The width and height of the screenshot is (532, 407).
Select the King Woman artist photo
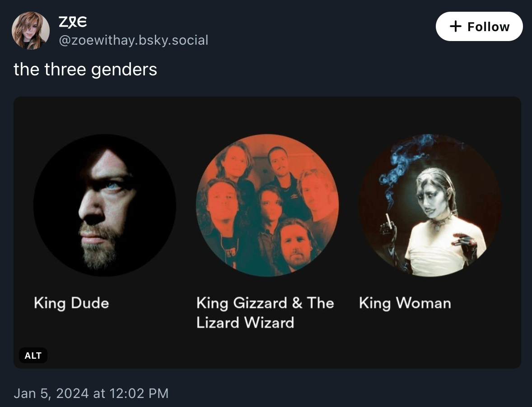tap(430, 205)
